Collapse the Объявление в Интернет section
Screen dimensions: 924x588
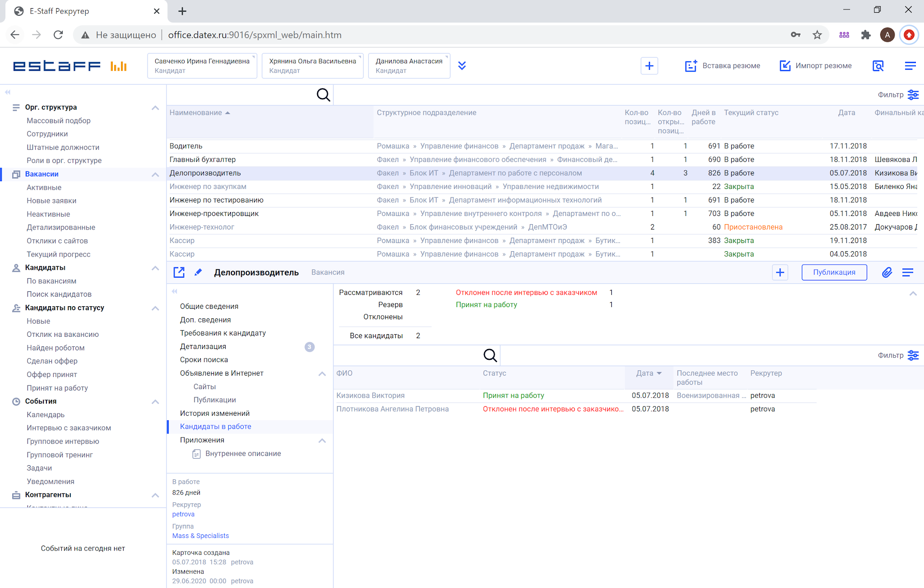point(322,373)
